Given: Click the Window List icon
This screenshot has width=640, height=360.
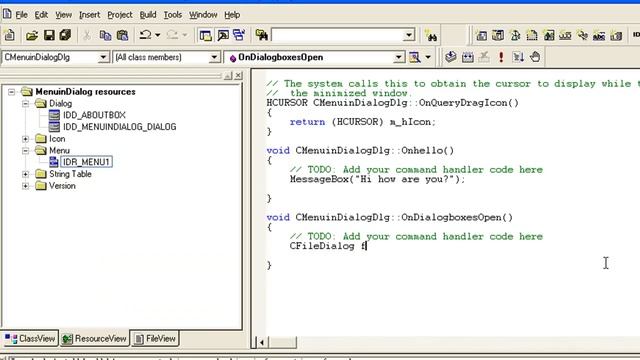Looking at the screenshot, I should click(239, 36).
